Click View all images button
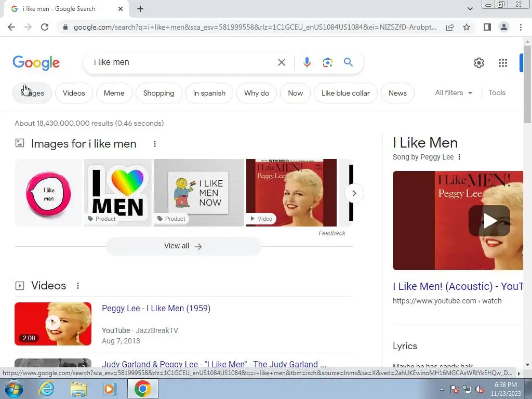Image resolution: width=532 pixels, height=399 pixels. click(x=183, y=246)
